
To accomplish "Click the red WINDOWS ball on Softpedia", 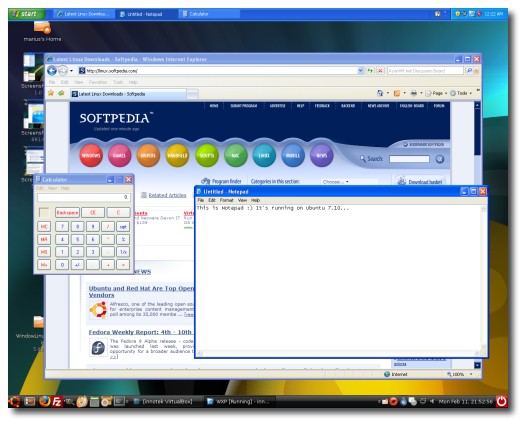I will 91,155.
